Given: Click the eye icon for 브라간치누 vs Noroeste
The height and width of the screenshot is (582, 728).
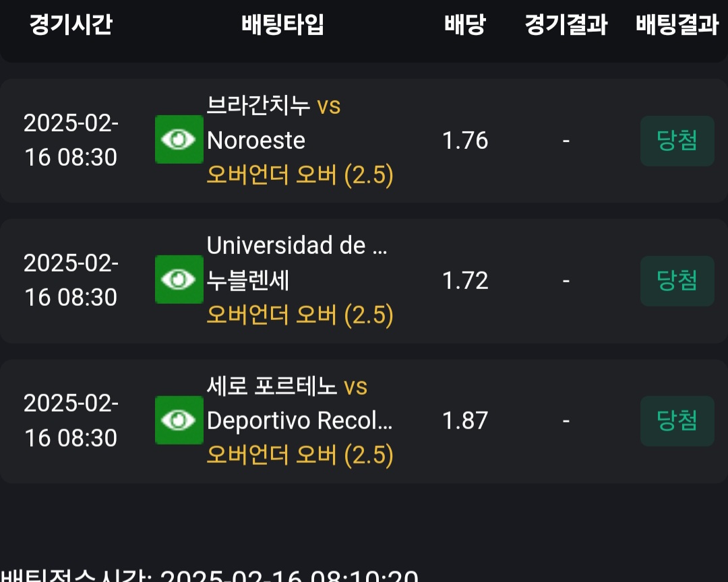Looking at the screenshot, I should 179,139.
